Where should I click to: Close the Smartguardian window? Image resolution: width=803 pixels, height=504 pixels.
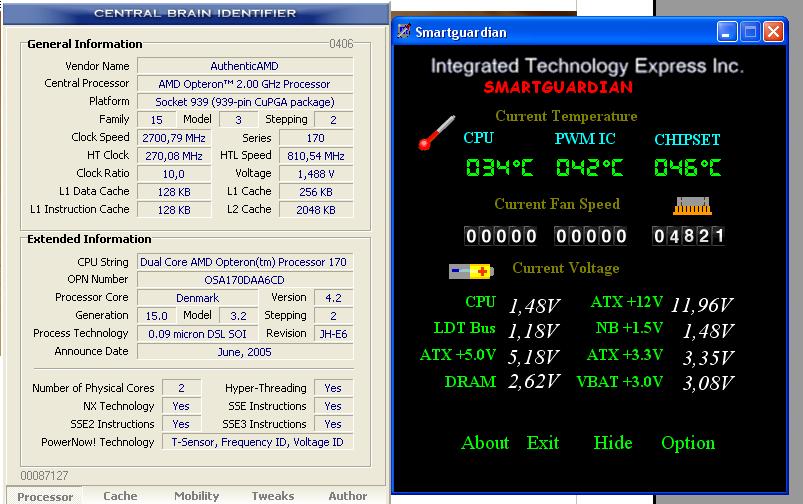pyautogui.click(x=773, y=32)
